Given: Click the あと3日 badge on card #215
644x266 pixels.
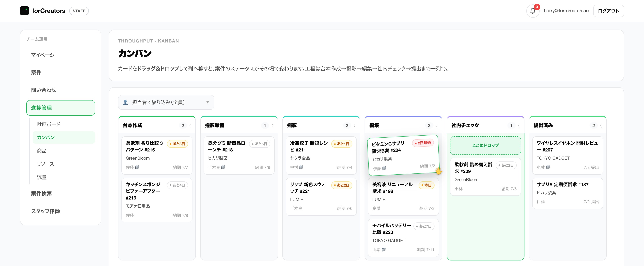Looking at the screenshot, I should pos(177,144).
